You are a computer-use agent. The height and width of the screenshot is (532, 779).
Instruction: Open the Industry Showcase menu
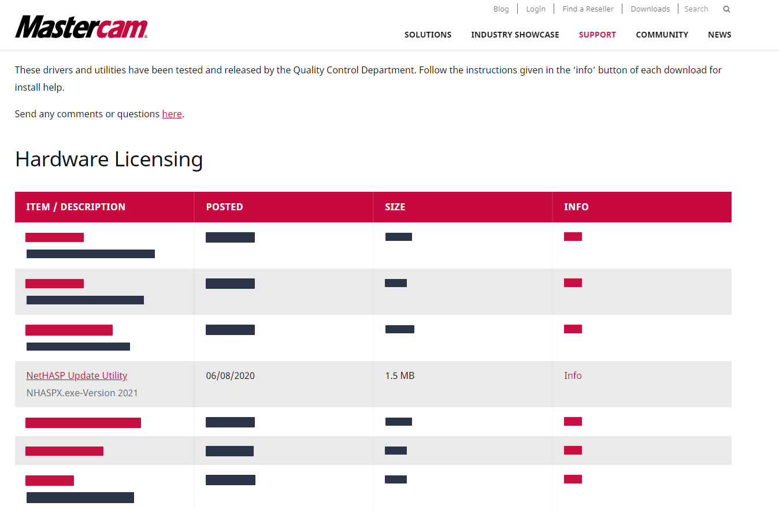tap(515, 35)
